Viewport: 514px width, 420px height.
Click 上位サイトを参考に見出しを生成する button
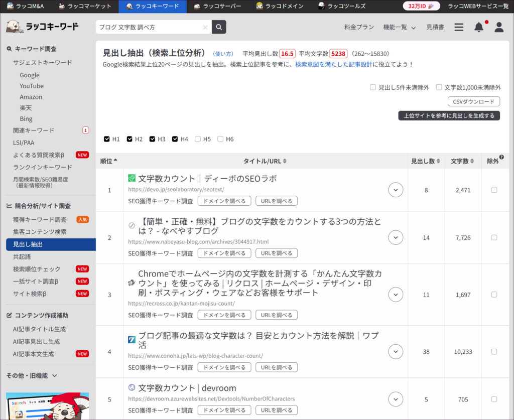click(449, 116)
